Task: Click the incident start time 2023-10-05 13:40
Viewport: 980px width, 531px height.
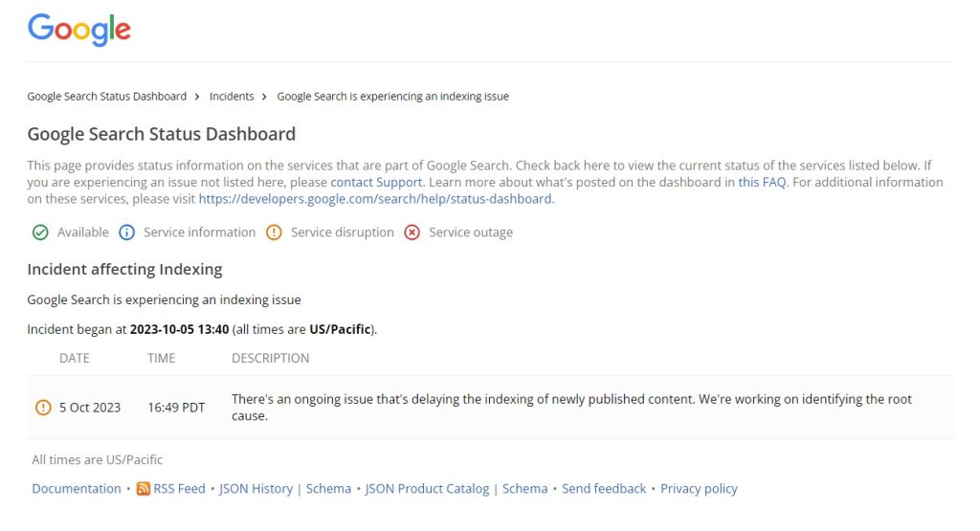Action: coord(179,329)
